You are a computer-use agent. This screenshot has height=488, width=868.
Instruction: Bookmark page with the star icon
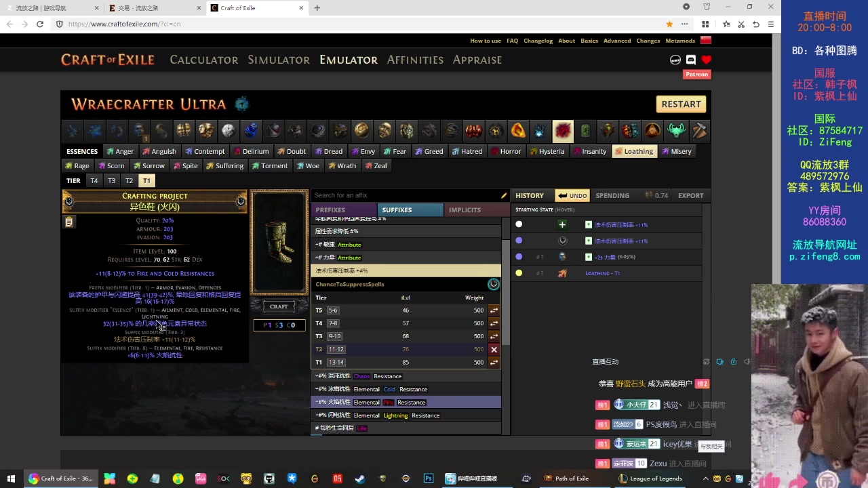669,24
